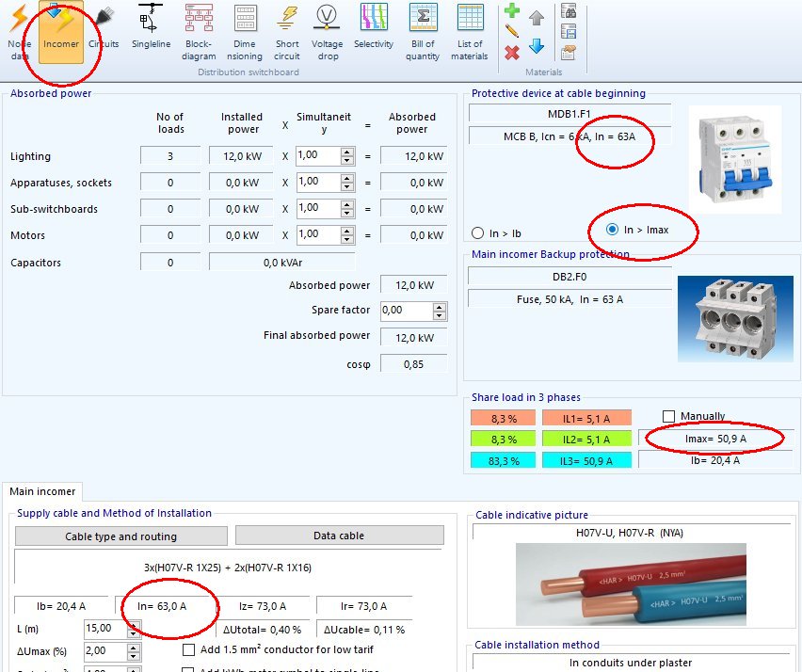
Task: Enable the Manually share load checkbox
Action: (670, 416)
